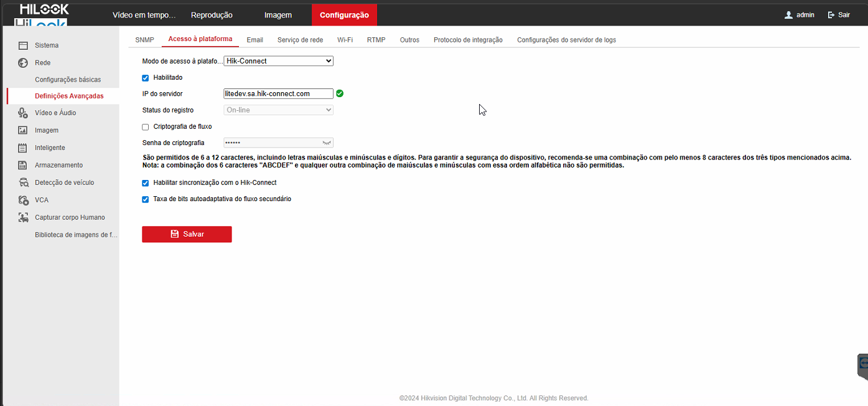The image size is (868, 406).
Task: Open the Hik-Connect access mode dropdown
Action: tap(278, 61)
